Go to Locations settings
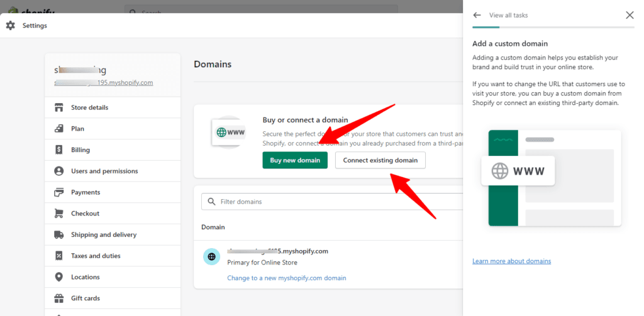This screenshot has width=644, height=316. tap(113, 277)
